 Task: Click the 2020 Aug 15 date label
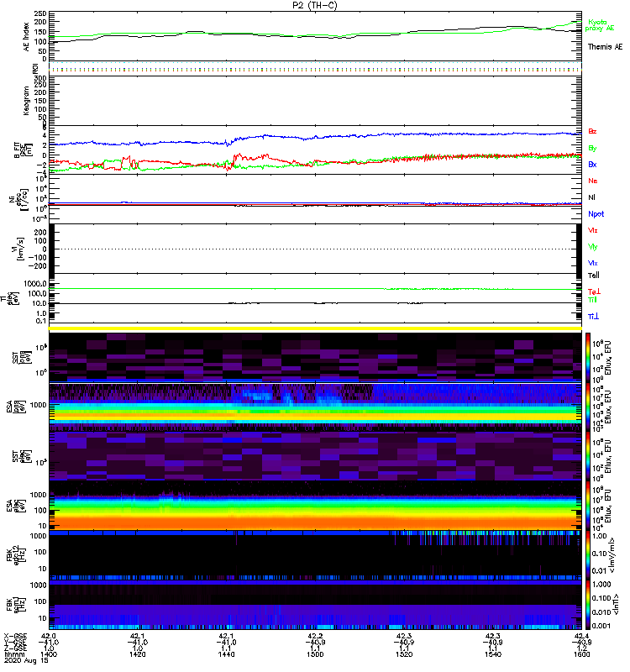26,661
